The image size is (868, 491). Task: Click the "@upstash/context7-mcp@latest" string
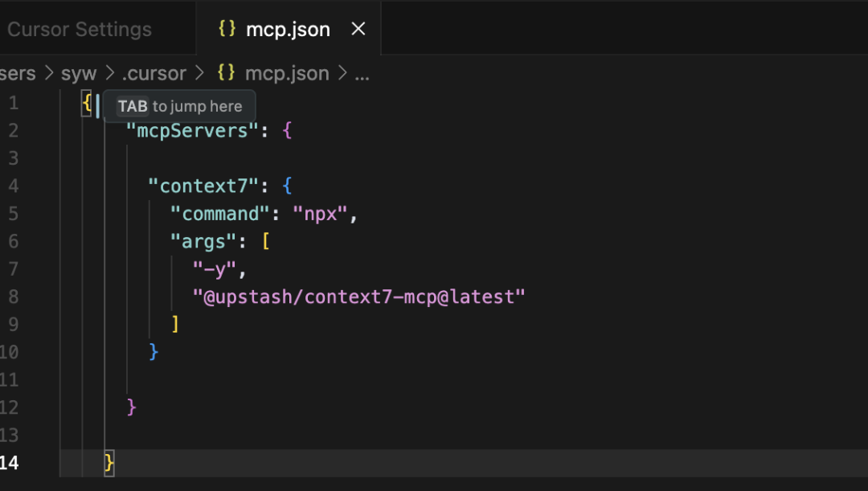click(358, 297)
